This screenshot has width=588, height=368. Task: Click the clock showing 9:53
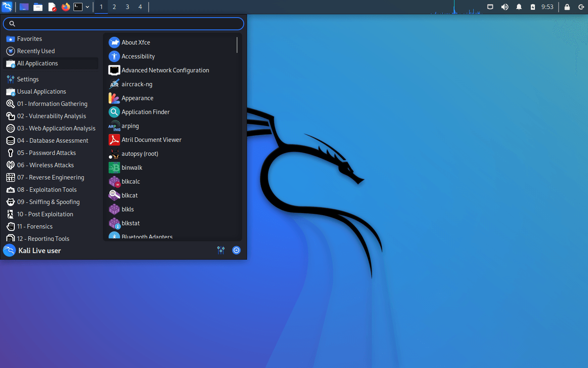pos(547,7)
